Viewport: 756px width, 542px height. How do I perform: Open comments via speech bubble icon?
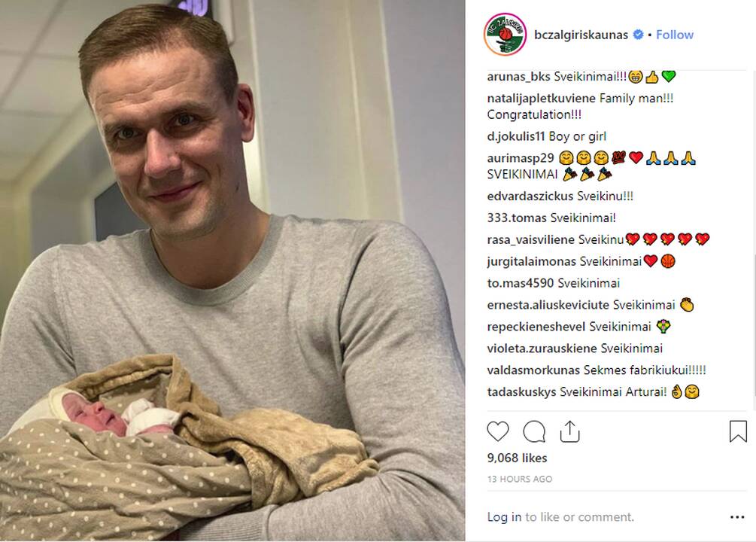534,431
